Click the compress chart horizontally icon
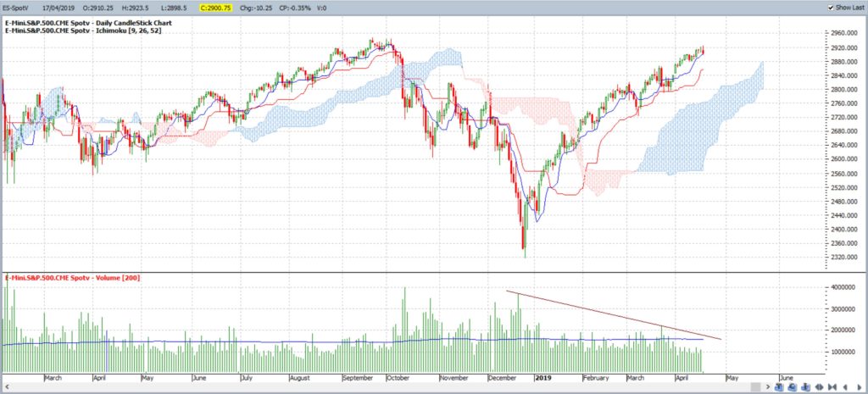 [832, 387]
